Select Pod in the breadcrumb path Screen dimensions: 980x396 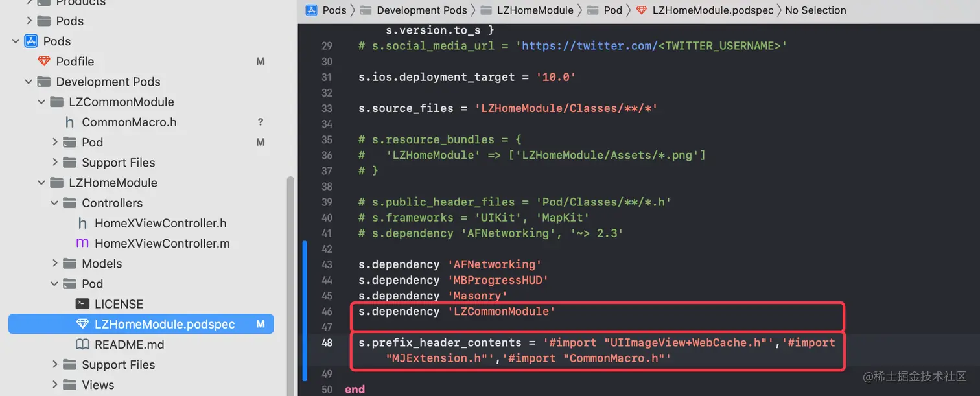[612, 10]
